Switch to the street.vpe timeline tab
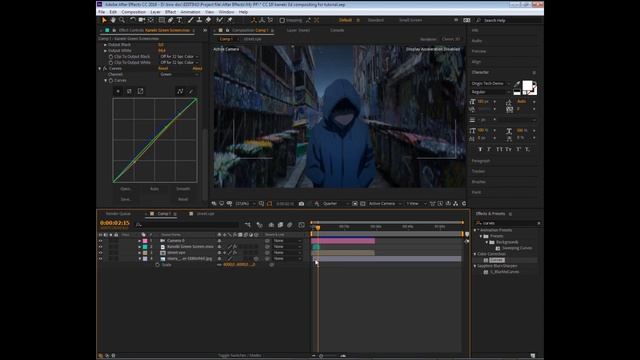 click(205, 214)
